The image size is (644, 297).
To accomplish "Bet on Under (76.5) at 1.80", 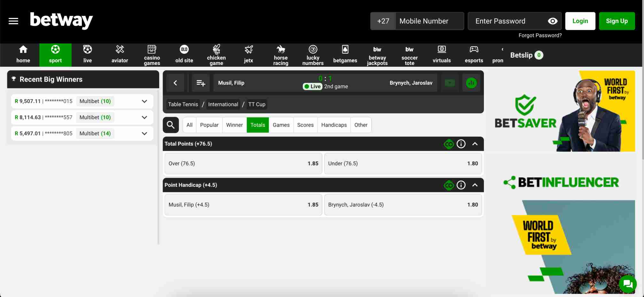I will click(403, 164).
